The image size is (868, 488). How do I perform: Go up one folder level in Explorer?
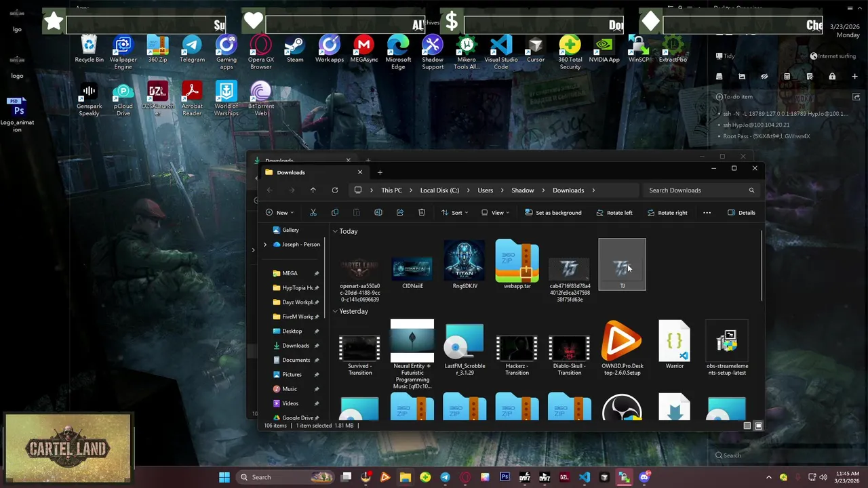tap(313, 190)
